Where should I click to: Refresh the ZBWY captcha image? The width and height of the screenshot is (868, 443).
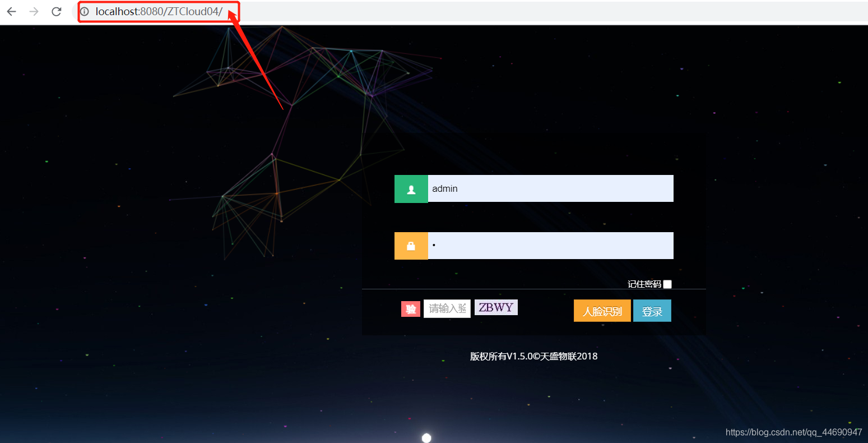(x=496, y=307)
